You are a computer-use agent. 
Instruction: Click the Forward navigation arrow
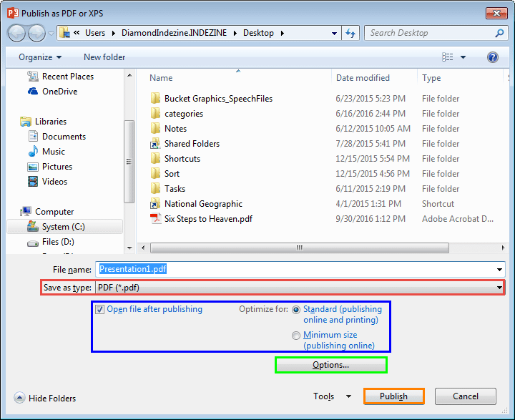[36, 33]
